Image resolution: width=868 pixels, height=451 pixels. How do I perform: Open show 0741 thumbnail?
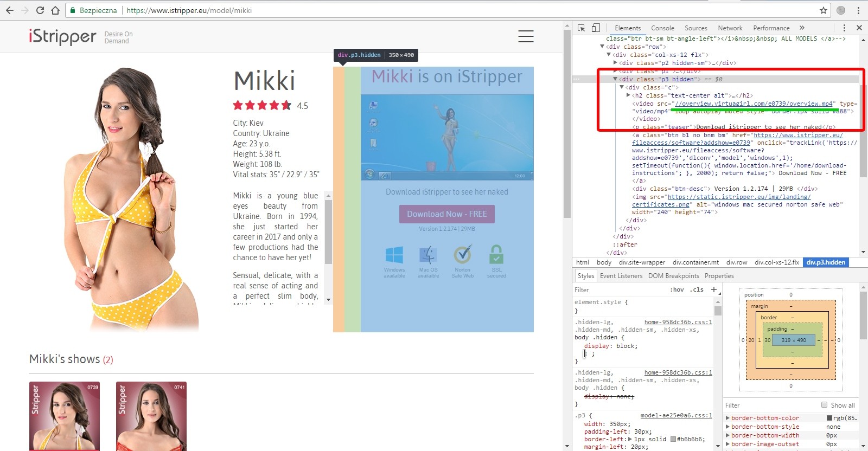[x=151, y=416]
